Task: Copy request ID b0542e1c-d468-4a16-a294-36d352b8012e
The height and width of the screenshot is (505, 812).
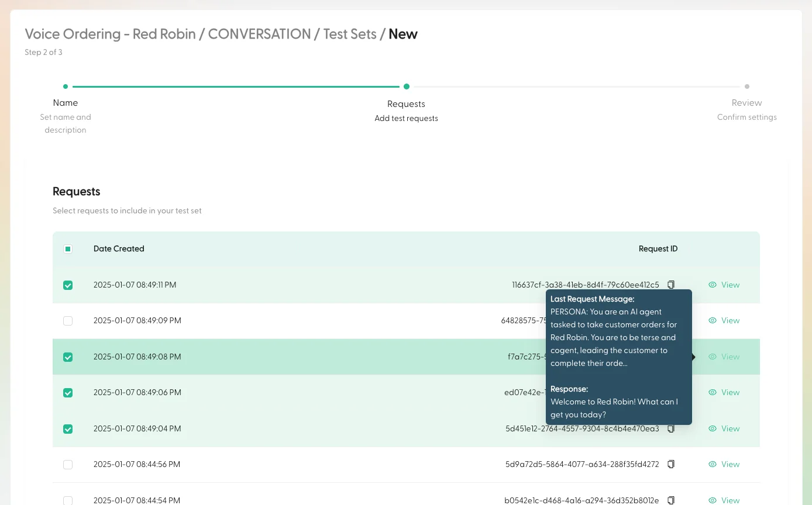Action: [x=671, y=500]
